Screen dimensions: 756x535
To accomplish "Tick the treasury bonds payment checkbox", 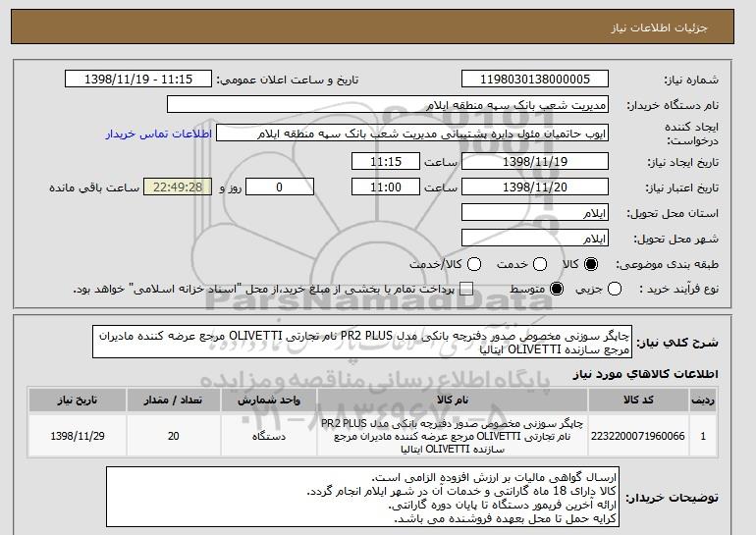I will click(466, 290).
